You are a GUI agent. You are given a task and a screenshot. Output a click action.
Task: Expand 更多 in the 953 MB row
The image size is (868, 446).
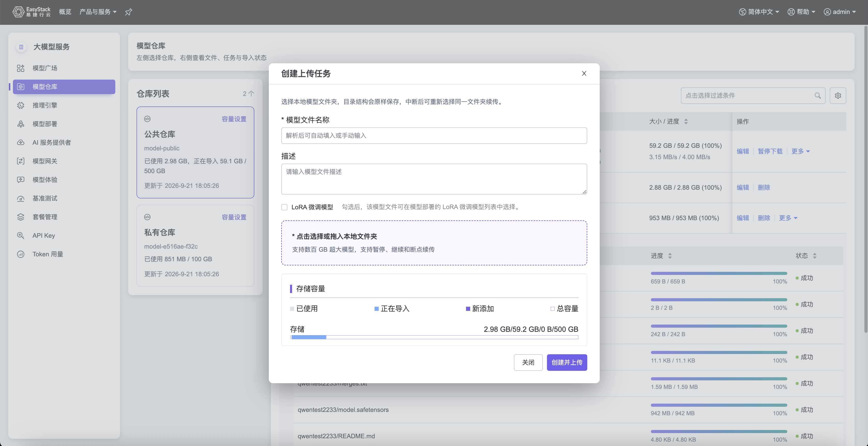[x=788, y=218]
